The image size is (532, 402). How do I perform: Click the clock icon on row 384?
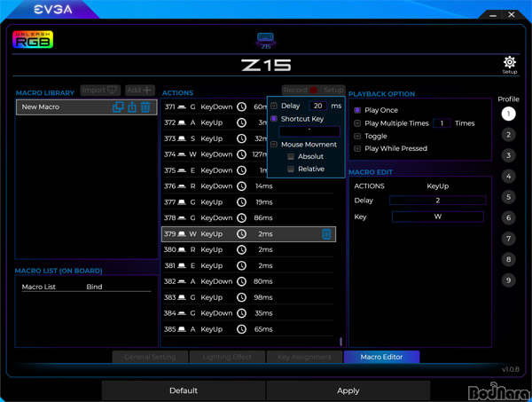click(241, 313)
